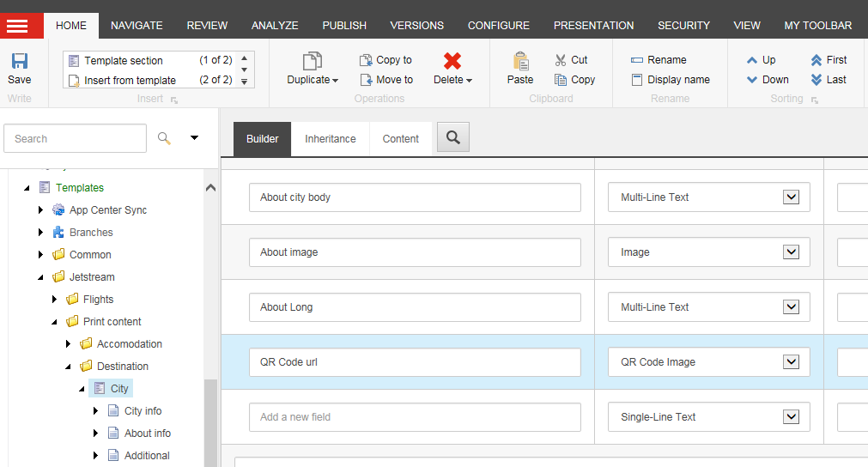Open the NAVIGATE ribbon tab

tap(137, 26)
